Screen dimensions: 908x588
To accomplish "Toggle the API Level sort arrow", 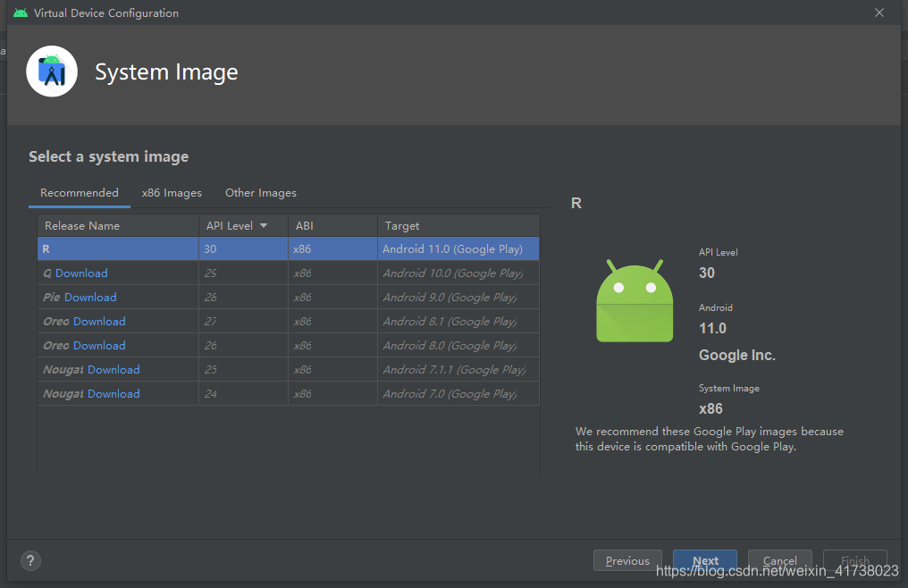I will click(264, 225).
